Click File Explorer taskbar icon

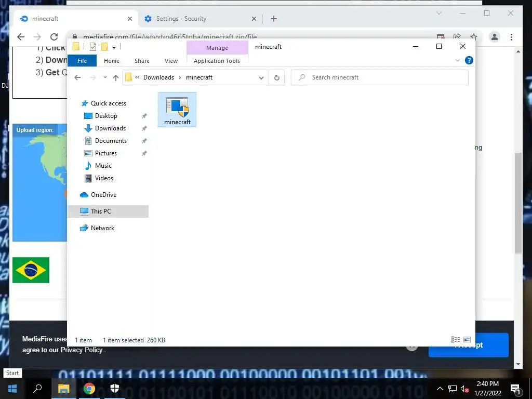[x=63, y=389]
